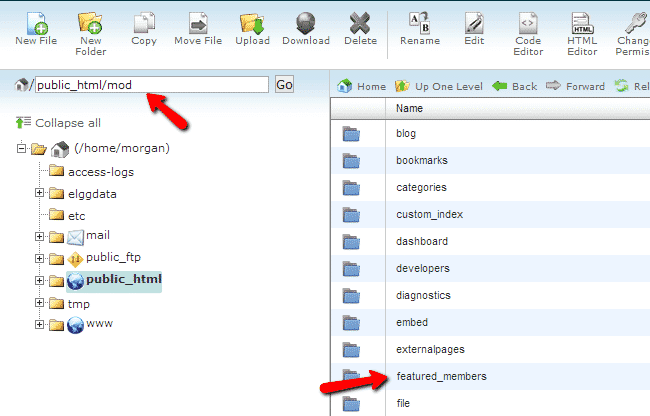Select the mail folder in the tree

98,235
